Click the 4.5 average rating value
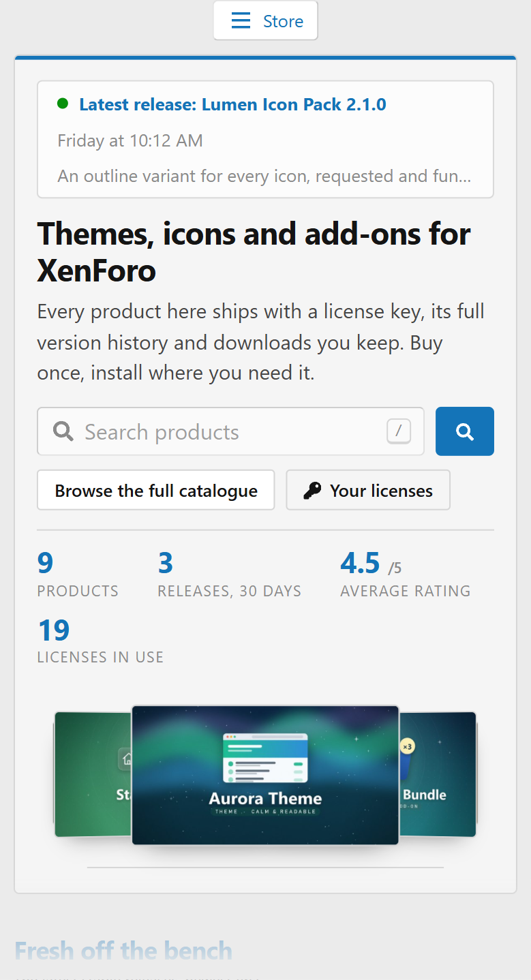 click(360, 564)
